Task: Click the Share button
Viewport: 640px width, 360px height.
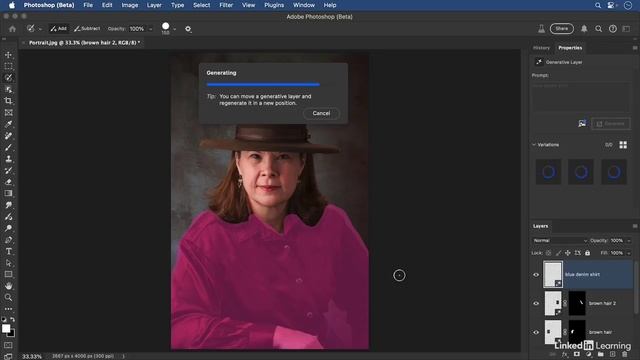Action: pos(562,29)
